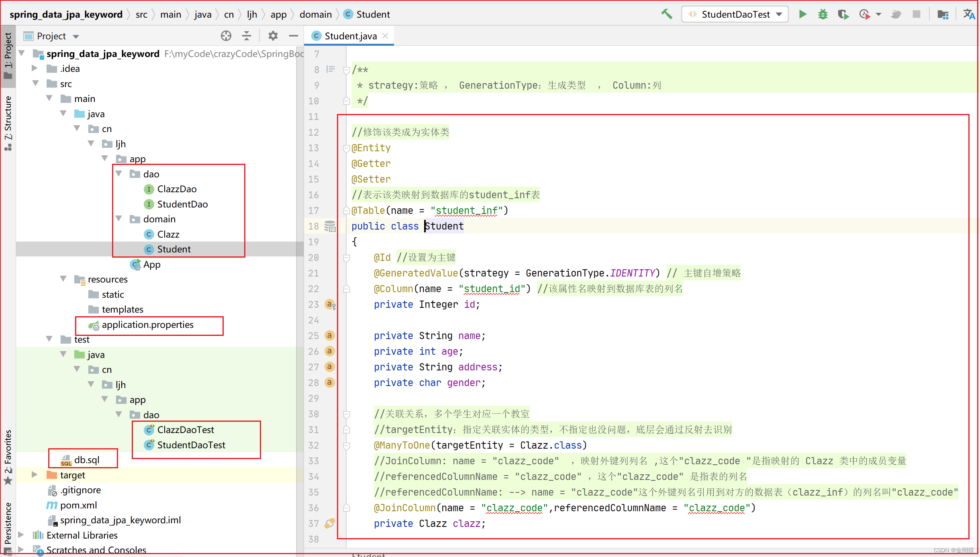
Task: Expand External Libraries node
Action: [x=21, y=535]
